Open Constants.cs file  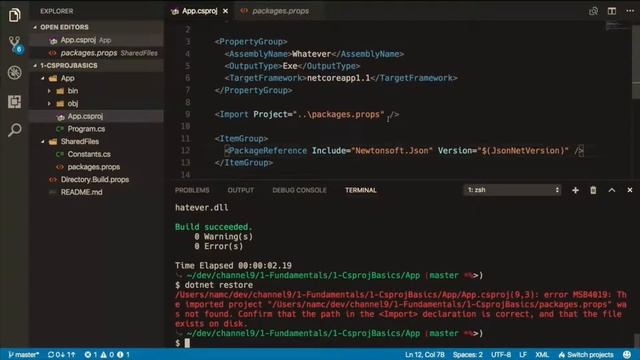pos(89,154)
